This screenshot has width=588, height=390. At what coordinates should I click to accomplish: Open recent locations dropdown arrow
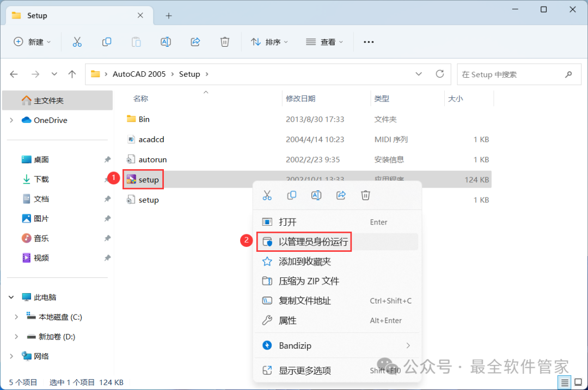pos(54,74)
